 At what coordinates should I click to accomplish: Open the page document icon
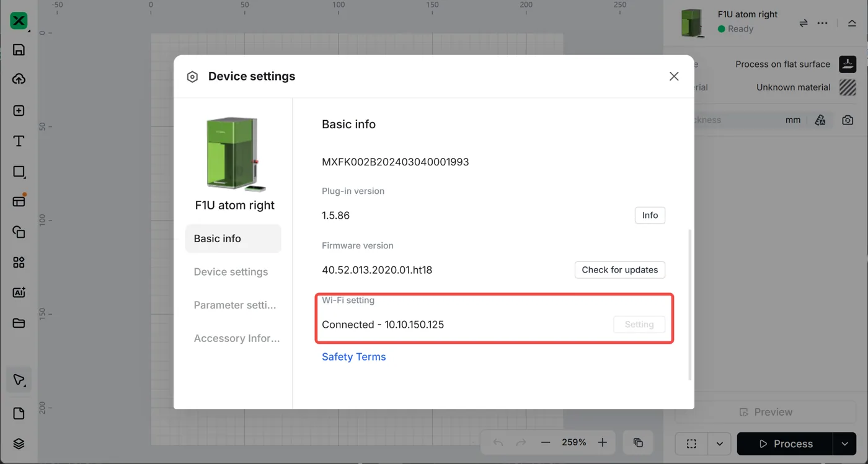[x=19, y=414]
